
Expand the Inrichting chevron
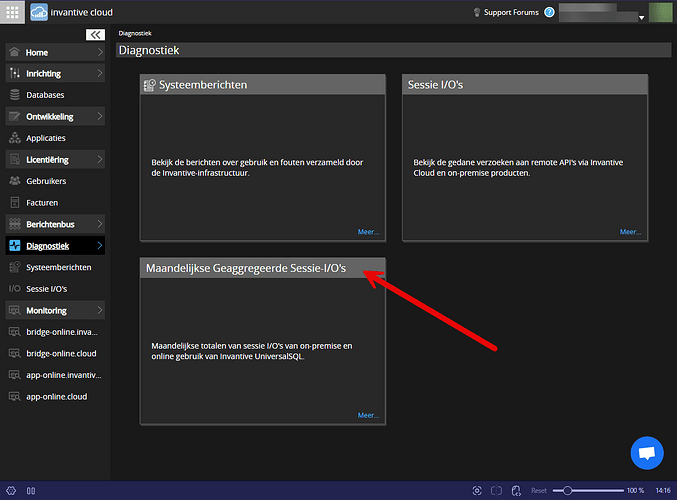(100, 73)
